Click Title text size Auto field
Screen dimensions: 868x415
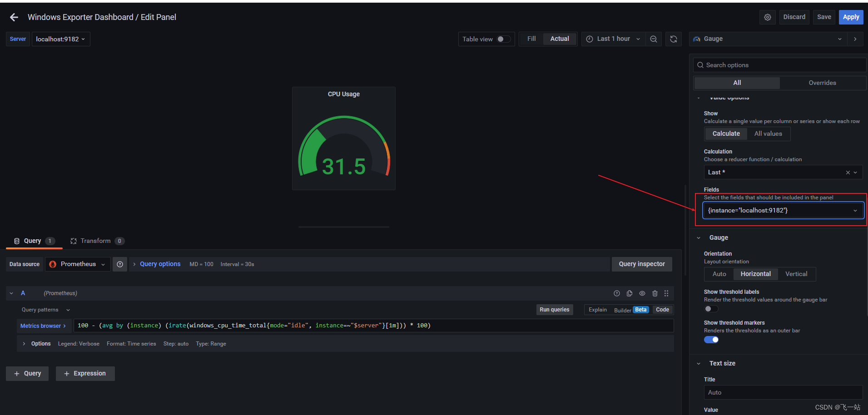coord(783,392)
